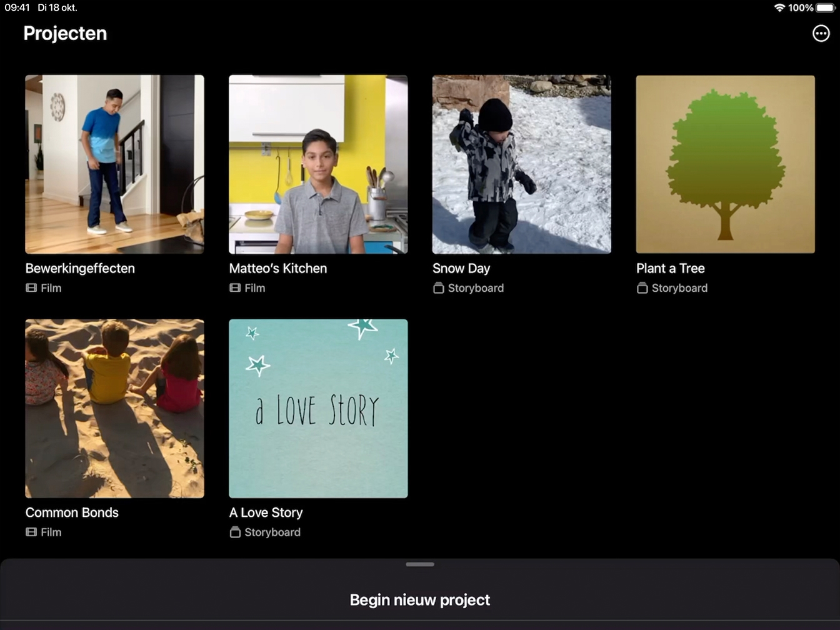The image size is (840, 630).
Task: Open the Matteo's Kitchen project thumbnail
Action: click(318, 164)
